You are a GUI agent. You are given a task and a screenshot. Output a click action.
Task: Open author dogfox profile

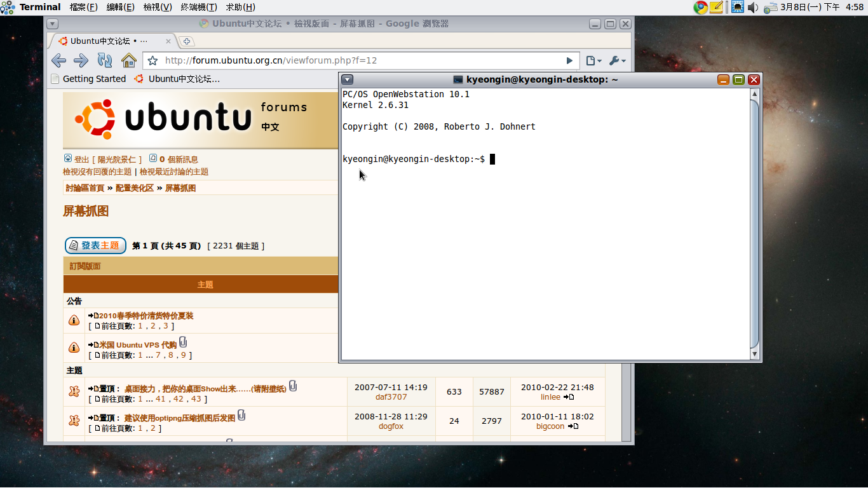tap(391, 426)
